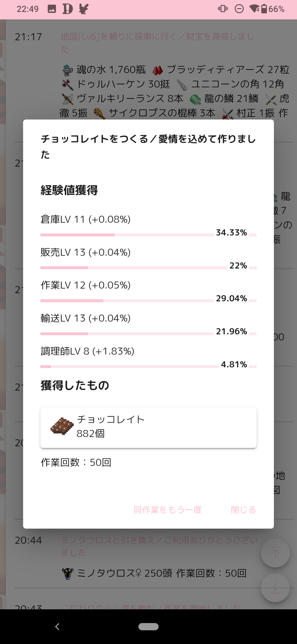The height and width of the screenshot is (644, 297).
Task: Tap the scroll-to-top arrow button
Action: (x=275, y=553)
